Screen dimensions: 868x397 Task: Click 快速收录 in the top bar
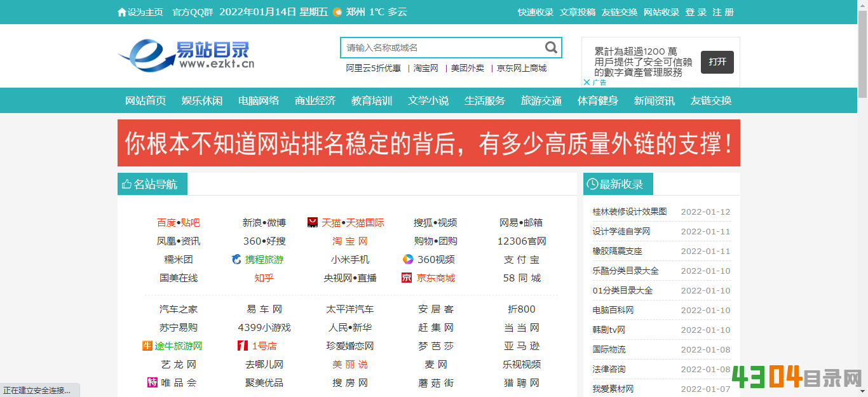click(536, 12)
